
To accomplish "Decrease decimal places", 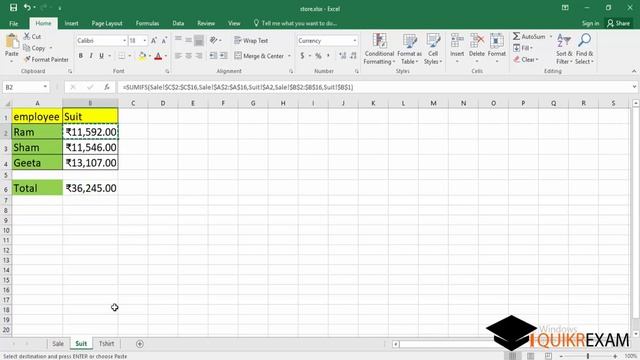I will pyautogui.click(x=353, y=56).
